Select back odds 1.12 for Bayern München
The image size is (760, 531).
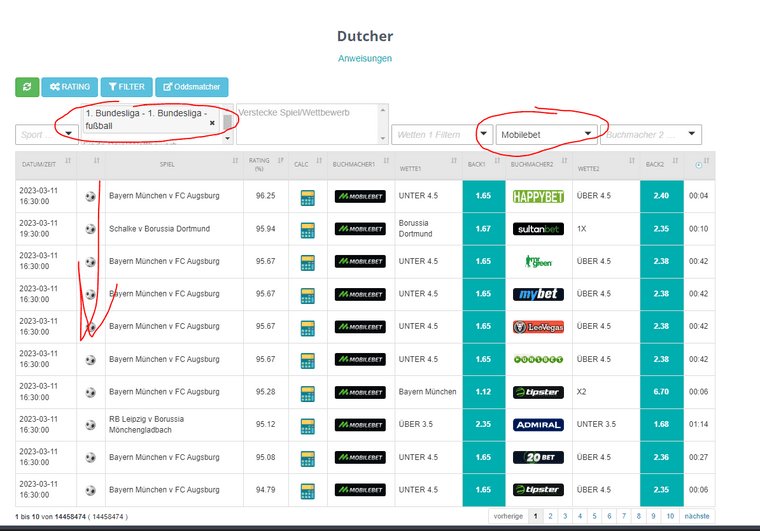484,392
